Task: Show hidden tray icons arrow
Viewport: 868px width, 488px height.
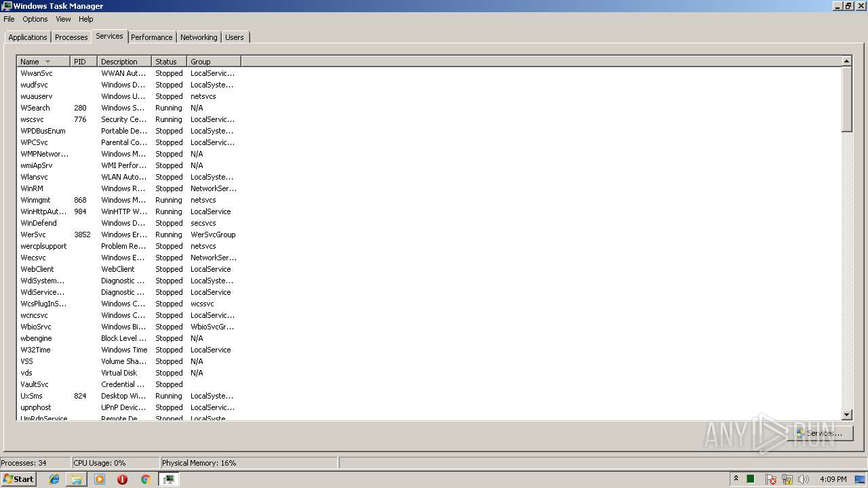Action: click(736, 479)
